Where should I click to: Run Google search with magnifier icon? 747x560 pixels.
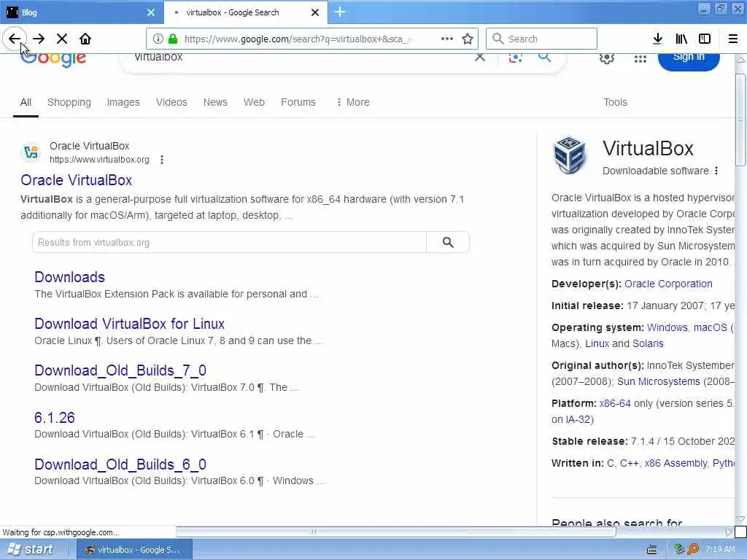(544, 57)
